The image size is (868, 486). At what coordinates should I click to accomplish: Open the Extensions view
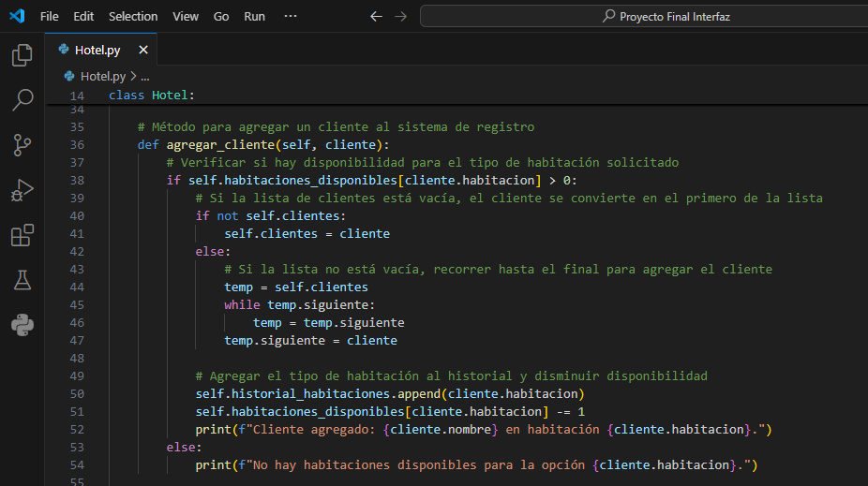(22, 235)
